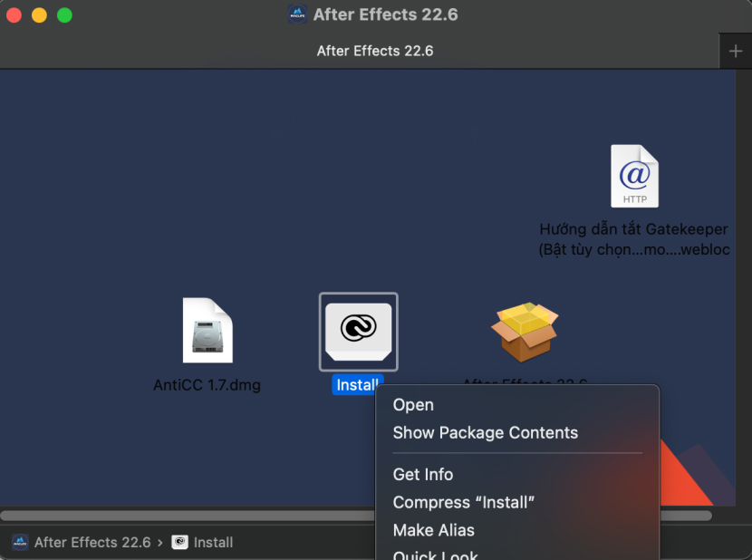This screenshot has height=560, width=752.
Task: Open a new tab with the plus button
Action: click(x=736, y=51)
